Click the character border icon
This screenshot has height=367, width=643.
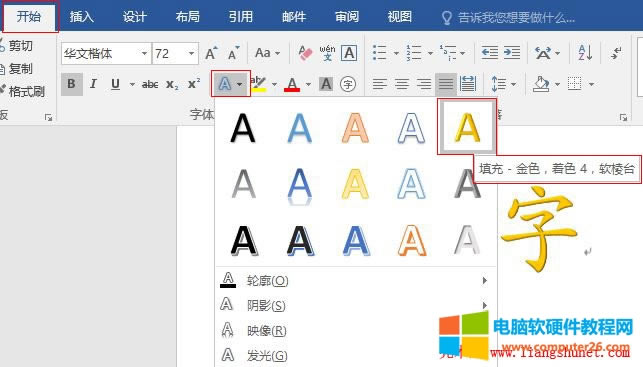[349, 53]
